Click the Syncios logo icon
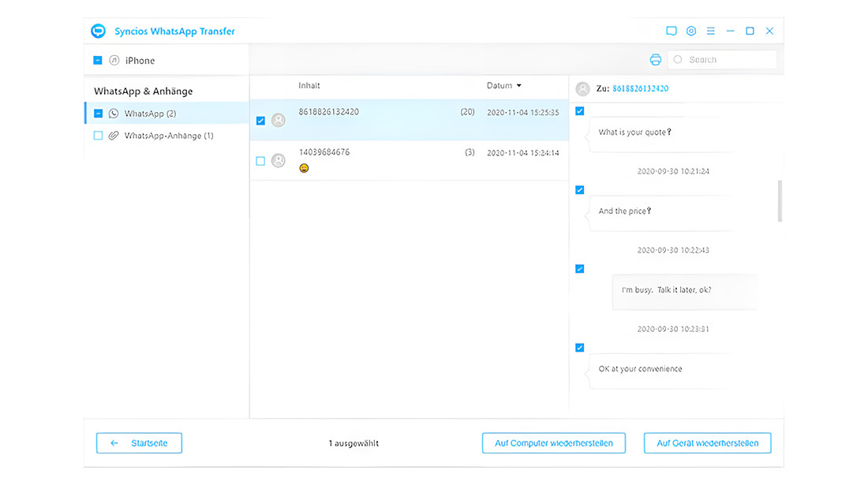 tap(99, 31)
